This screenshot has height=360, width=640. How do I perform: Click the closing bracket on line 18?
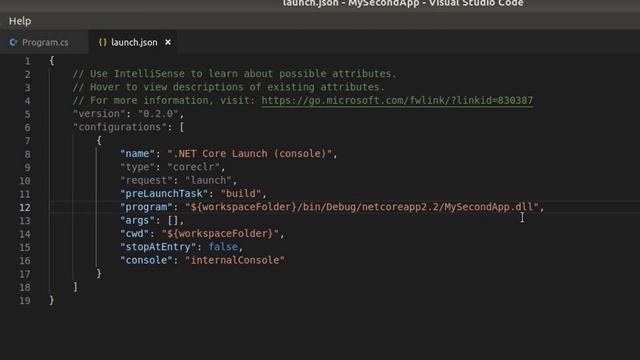pos(76,287)
